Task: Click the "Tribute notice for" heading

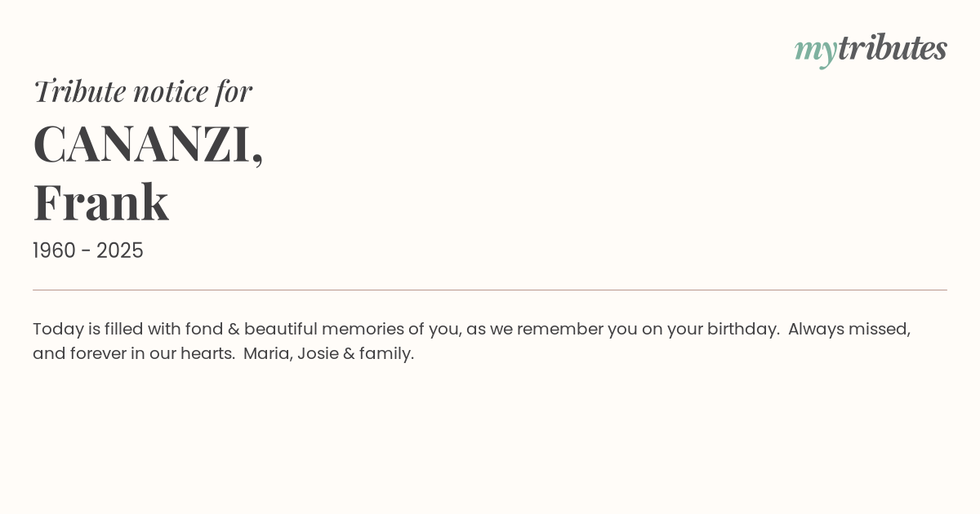Action: click(142, 91)
